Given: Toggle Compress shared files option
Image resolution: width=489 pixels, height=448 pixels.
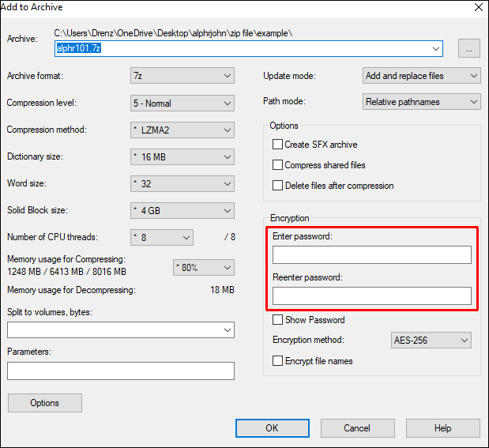Looking at the screenshot, I should (x=278, y=165).
